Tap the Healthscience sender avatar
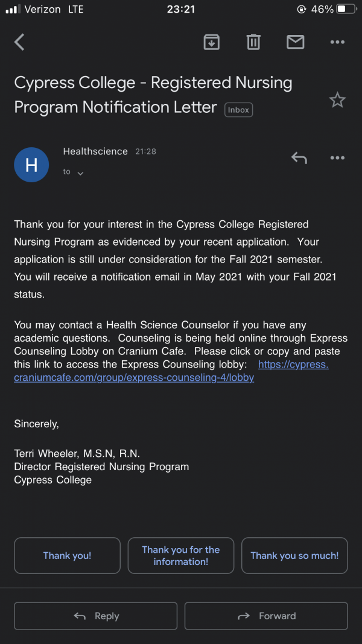This screenshot has height=644, width=362. (x=31, y=165)
